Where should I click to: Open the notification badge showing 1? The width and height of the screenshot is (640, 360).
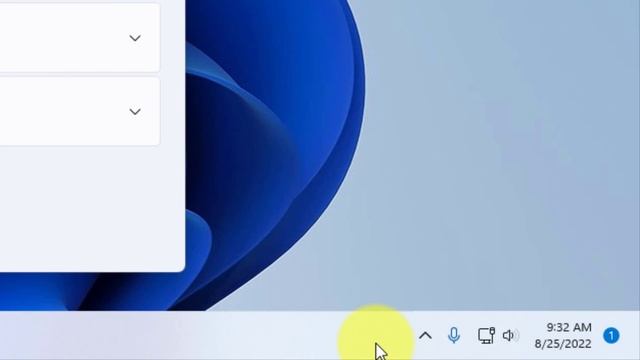(x=611, y=336)
